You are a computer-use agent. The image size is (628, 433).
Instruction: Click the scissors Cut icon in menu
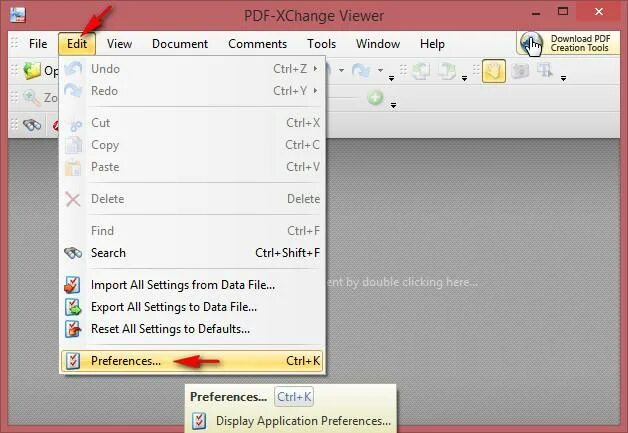(74, 124)
